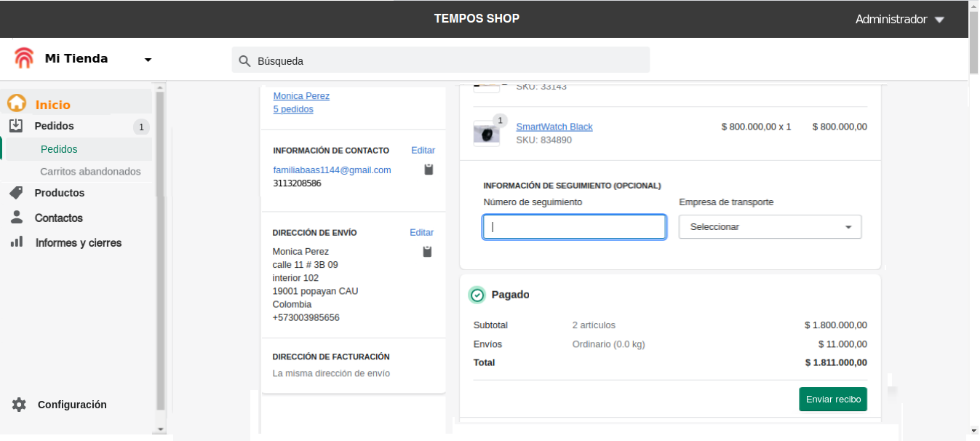
Task: Open the Empresa de transporte dropdown
Action: tap(770, 227)
